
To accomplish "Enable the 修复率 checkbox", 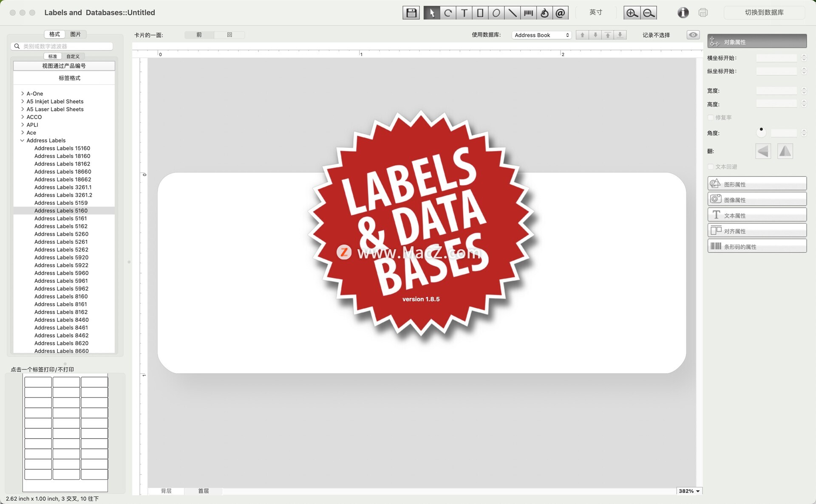I will (x=711, y=117).
